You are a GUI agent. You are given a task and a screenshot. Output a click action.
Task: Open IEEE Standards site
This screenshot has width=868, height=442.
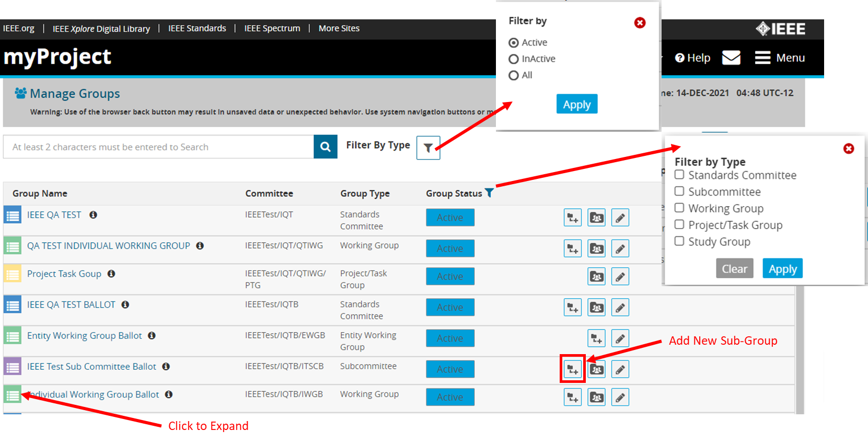pyautogui.click(x=197, y=28)
